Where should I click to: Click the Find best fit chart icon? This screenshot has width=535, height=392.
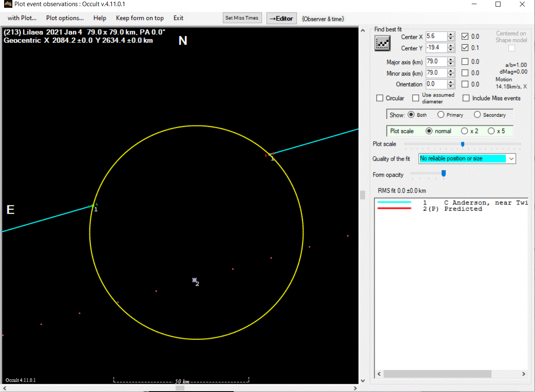(382, 43)
